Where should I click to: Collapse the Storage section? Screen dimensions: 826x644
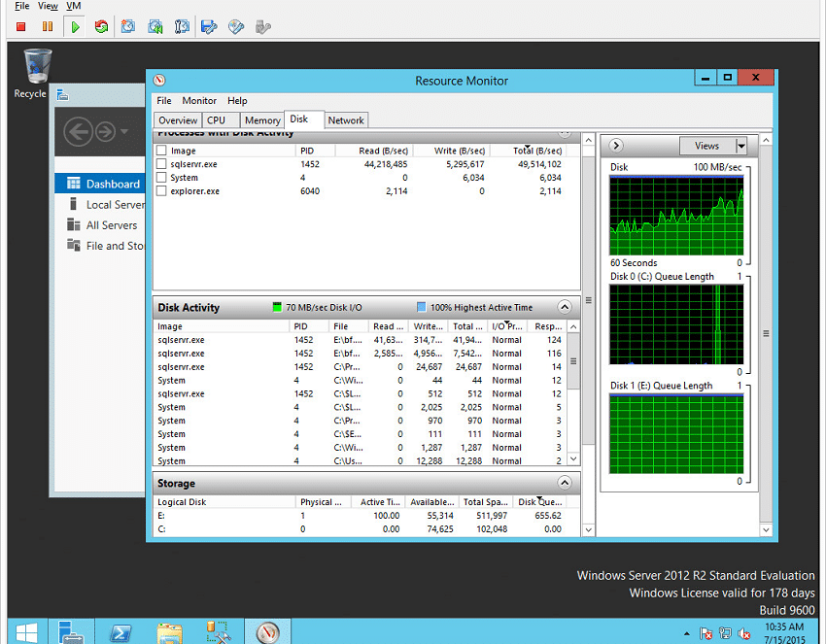(565, 483)
